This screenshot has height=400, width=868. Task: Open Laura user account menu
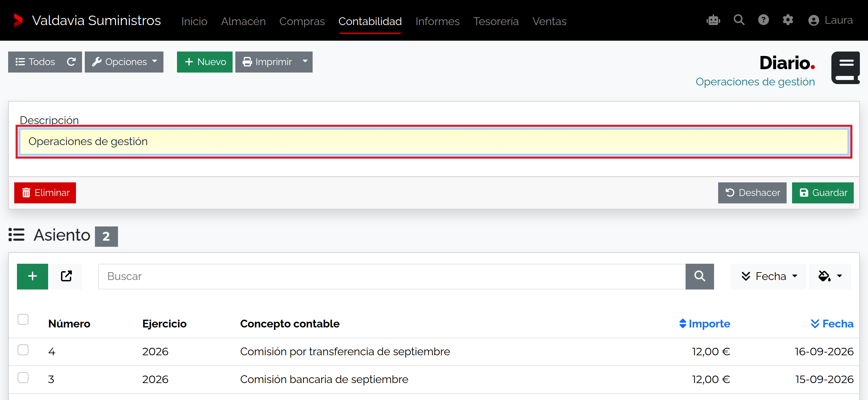coord(830,20)
